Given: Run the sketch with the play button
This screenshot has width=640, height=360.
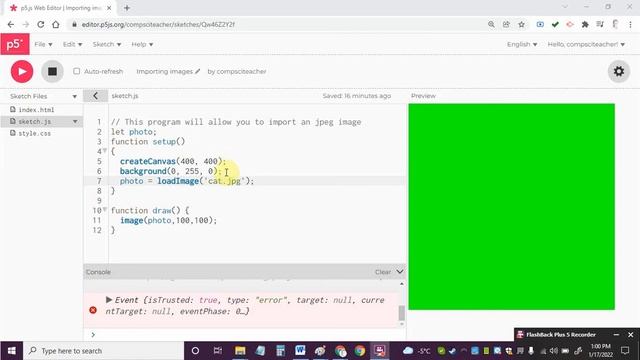Looking at the screenshot, I should tap(22, 71).
